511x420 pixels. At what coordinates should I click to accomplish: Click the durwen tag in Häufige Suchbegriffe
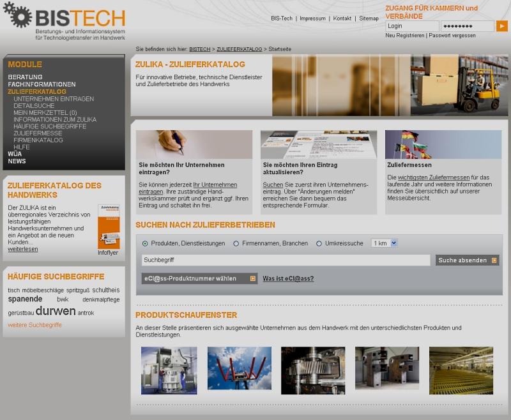click(x=56, y=311)
